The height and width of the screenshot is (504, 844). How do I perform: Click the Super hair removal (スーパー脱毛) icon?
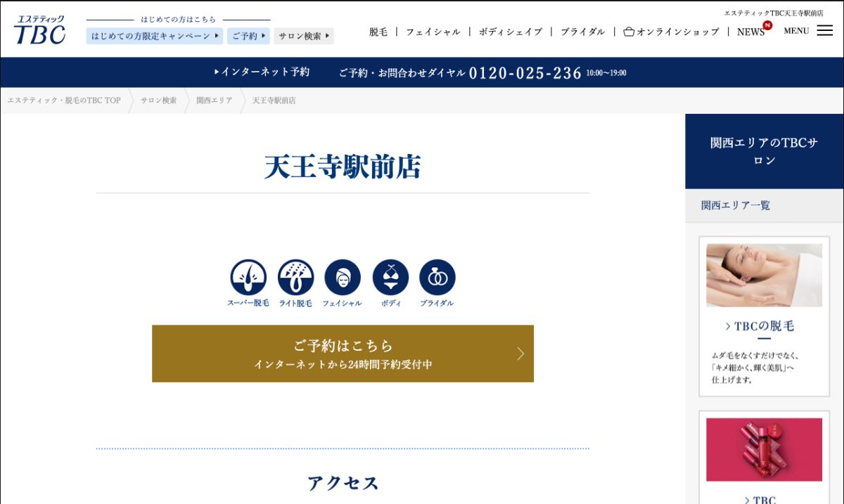click(248, 278)
